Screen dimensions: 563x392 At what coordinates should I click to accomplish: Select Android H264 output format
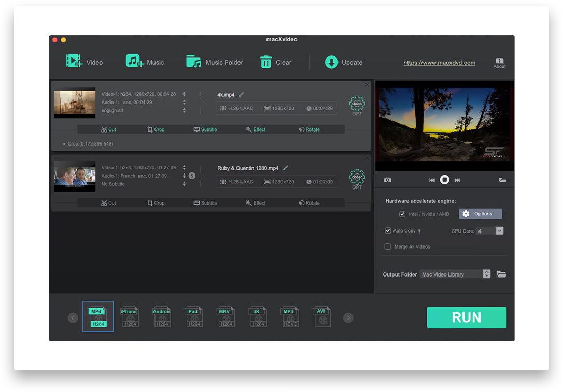coord(162,317)
